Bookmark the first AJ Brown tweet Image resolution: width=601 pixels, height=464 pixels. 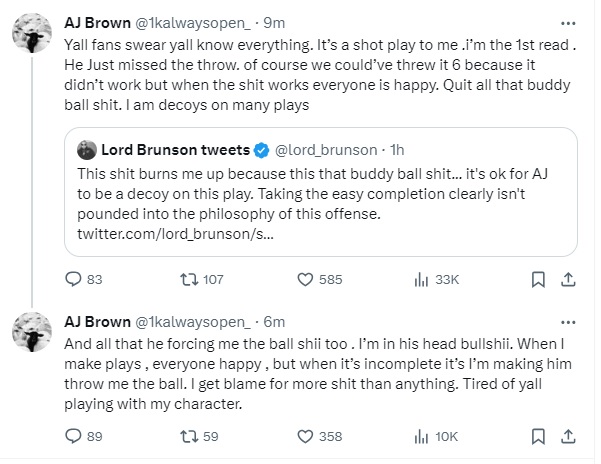[538, 280]
